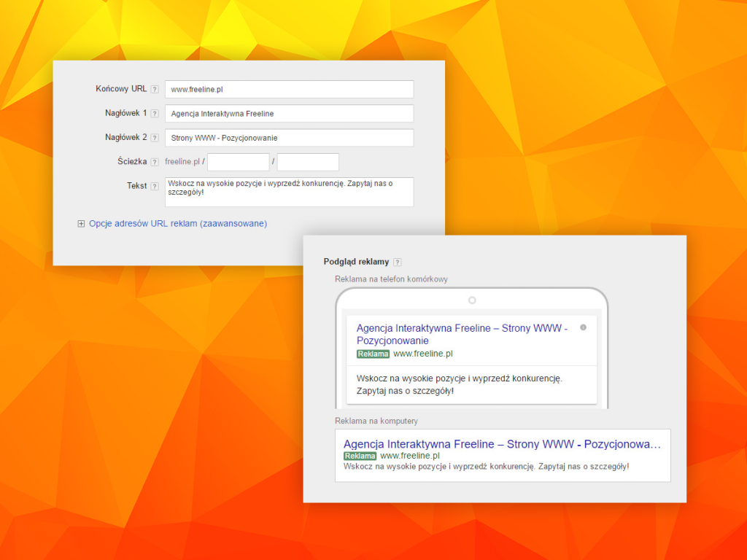The width and height of the screenshot is (747, 560).
Task: Click the info dot in mobile ad preview
Action: pyautogui.click(x=583, y=327)
